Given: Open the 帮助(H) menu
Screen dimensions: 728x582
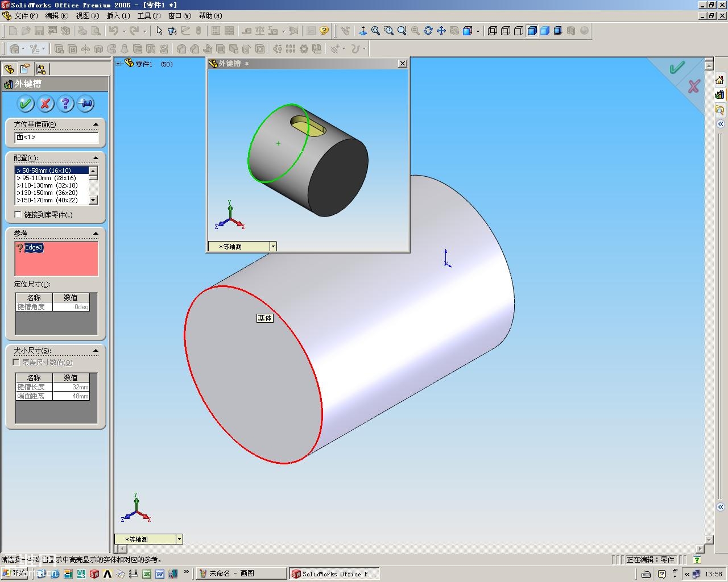Looking at the screenshot, I should pyautogui.click(x=210, y=16).
